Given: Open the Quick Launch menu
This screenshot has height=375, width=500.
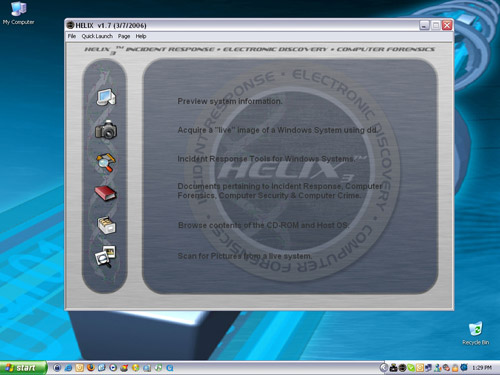Looking at the screenshot, I should (97, 36).
